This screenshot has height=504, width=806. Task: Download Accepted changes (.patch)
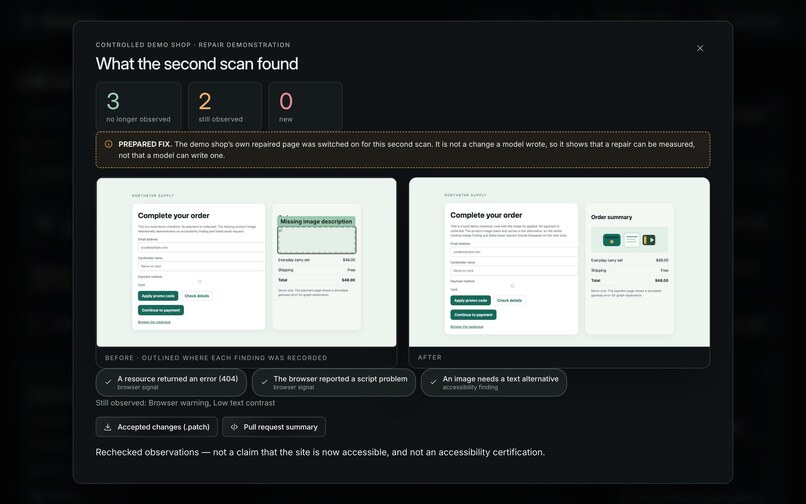(156, 427)
